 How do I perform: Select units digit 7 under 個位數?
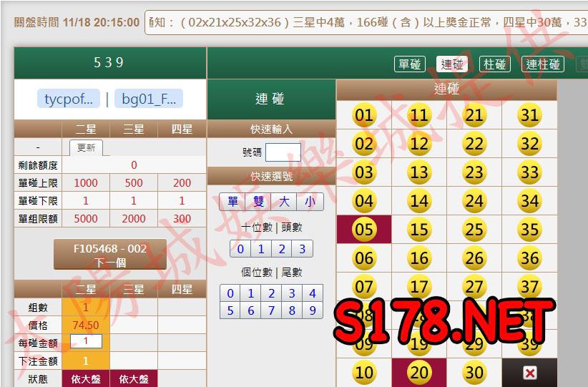click(272, 310)
